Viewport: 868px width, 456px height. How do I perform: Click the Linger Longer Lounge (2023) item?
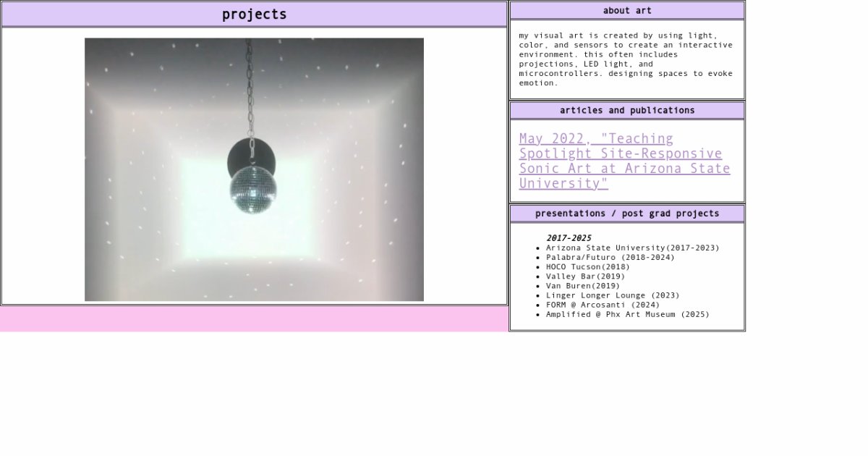point(612,295)
